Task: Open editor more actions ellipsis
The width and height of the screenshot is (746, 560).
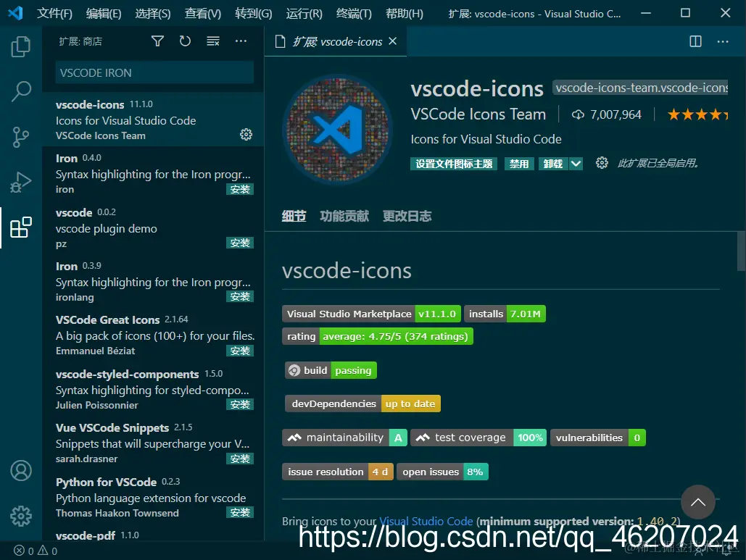Action: coord(723,41)
